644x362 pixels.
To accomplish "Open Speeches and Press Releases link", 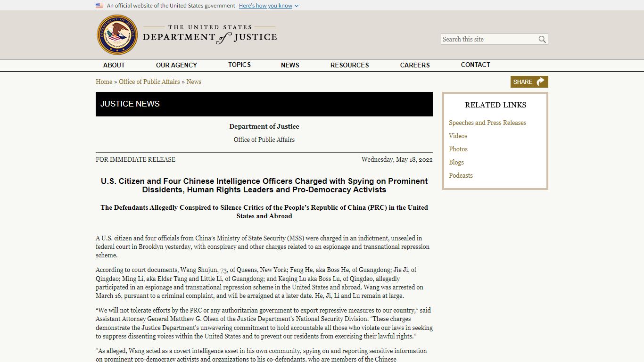I will [487, 123].
